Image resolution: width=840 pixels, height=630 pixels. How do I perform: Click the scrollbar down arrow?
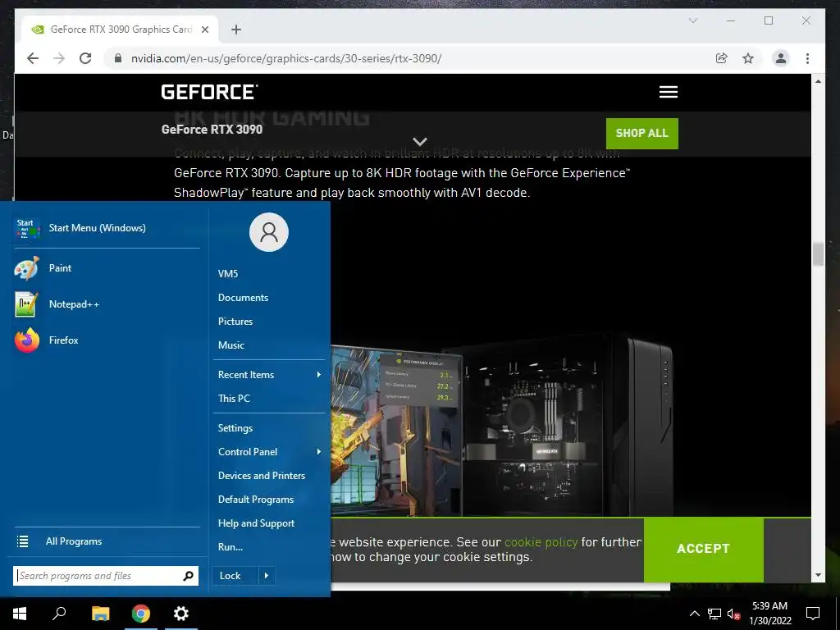818,575
